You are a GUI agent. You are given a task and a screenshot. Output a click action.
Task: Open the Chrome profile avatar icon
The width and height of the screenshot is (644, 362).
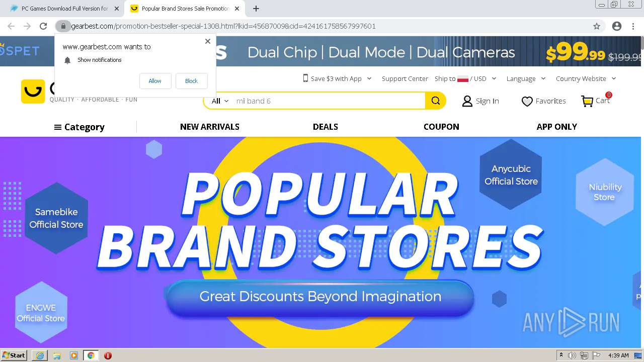click(617, 26)
